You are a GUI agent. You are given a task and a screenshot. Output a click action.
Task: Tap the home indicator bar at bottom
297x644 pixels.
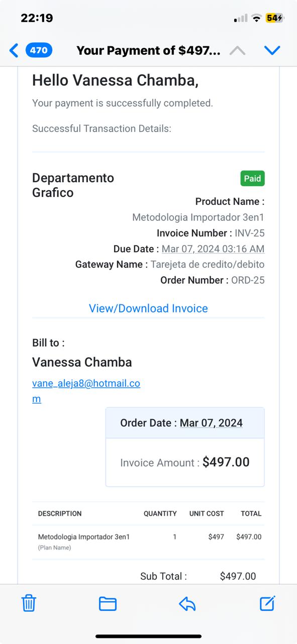point(148,636)
